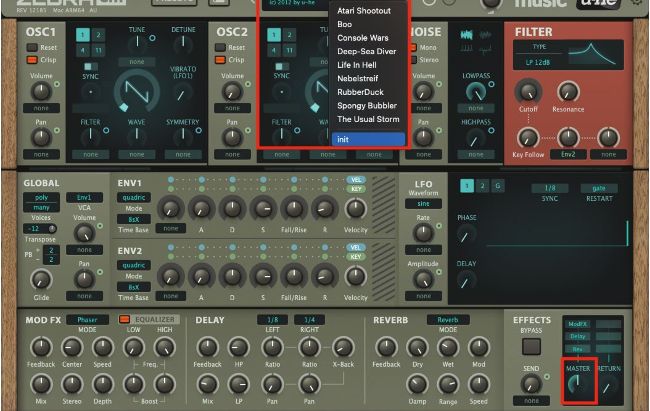Toggle the Effects Bypass button
Screen dimensions: 650x411
531,346
